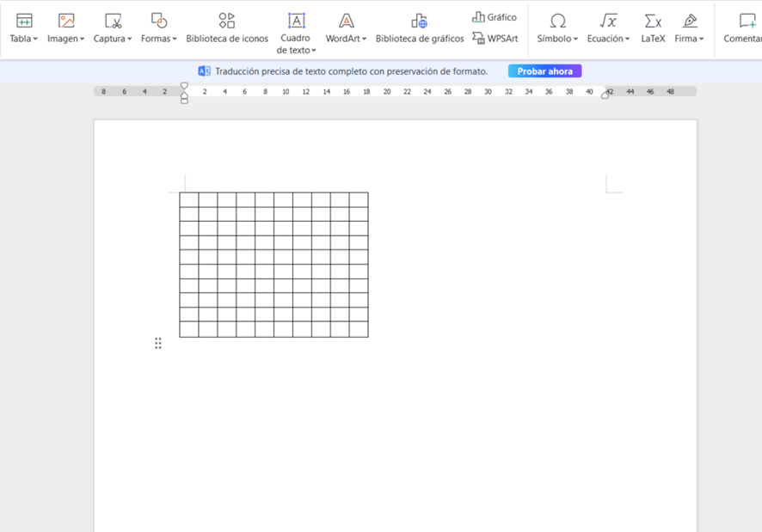The image size is (762, 532).
Task: Insert a Gráfico chart
Action: [x=495, y=17]
